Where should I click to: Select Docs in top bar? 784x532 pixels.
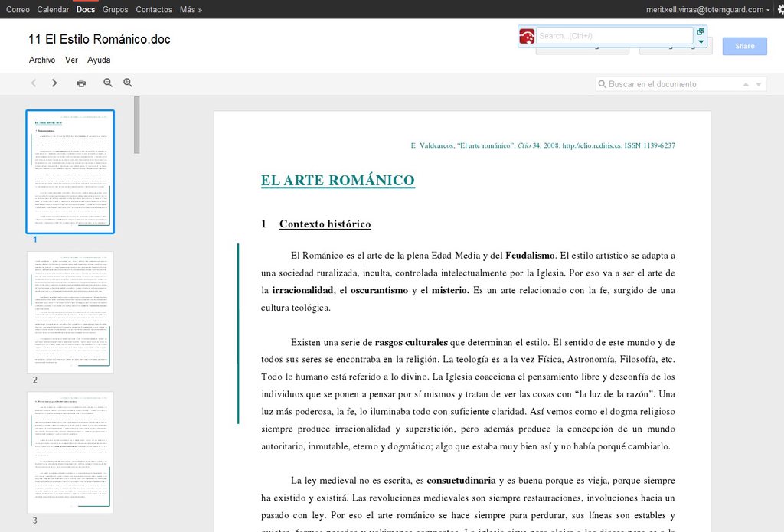pos(86,9)
